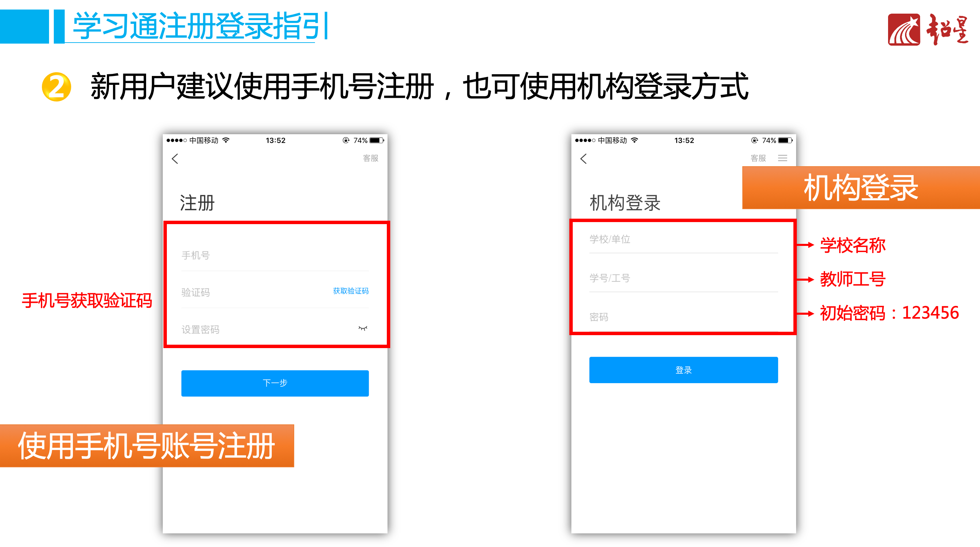Toggle password visibility eye icon
The width and height of the screenshot is (980, 547).
click(363, 328)
